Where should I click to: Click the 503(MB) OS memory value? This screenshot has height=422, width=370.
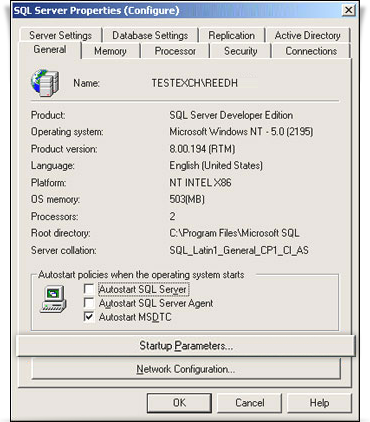coord(187,199)
